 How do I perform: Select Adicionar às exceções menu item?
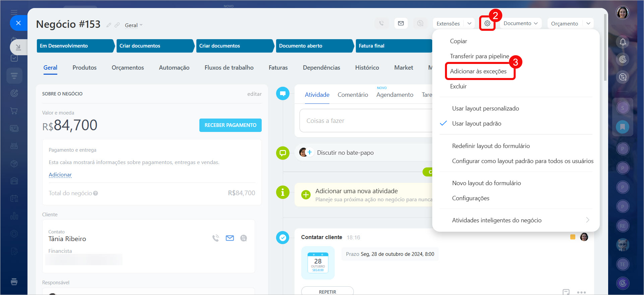point(478,71)
